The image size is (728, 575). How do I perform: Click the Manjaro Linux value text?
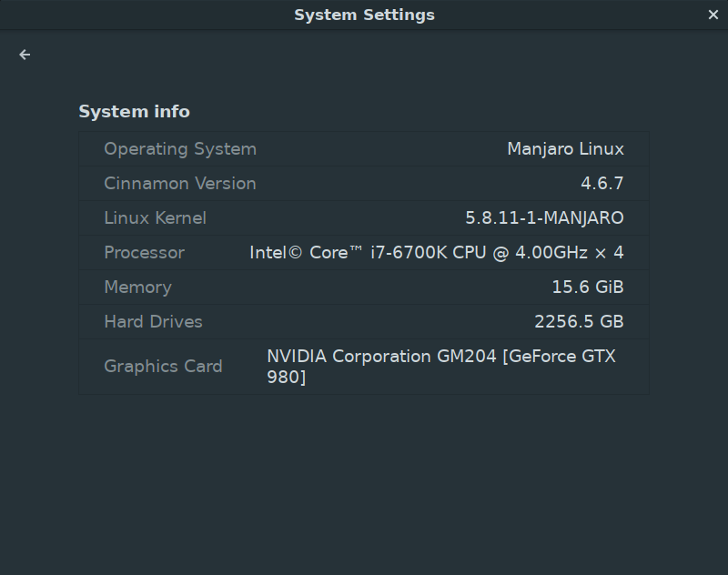[565, 148]
